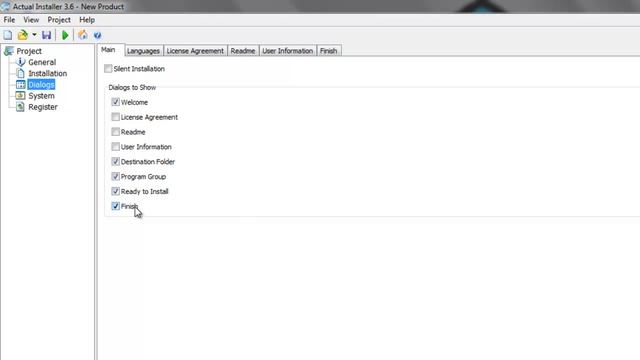Uncheck the Welcome dialog checkbox
This screenshot has height=360, width=640.
[x=116, y=102]
